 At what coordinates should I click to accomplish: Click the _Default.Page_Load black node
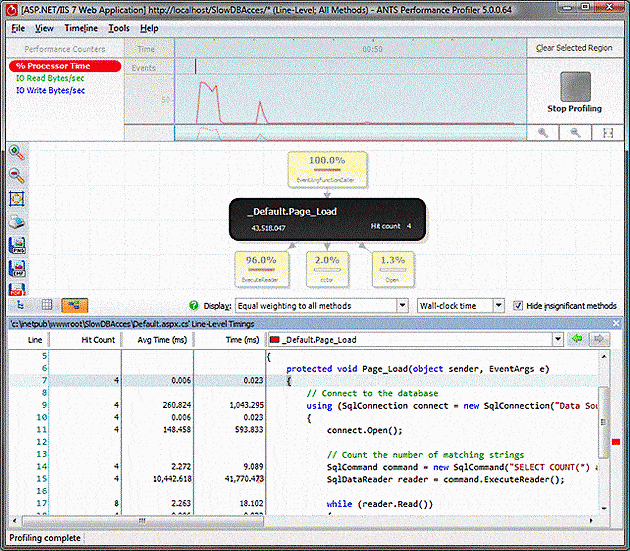(327, 219)
